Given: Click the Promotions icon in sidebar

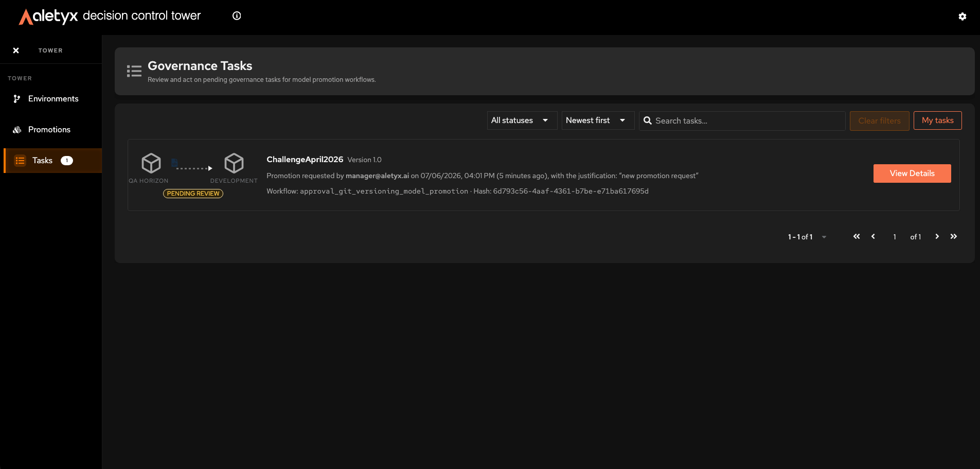Looking at the screenshot, I should 17,130.
